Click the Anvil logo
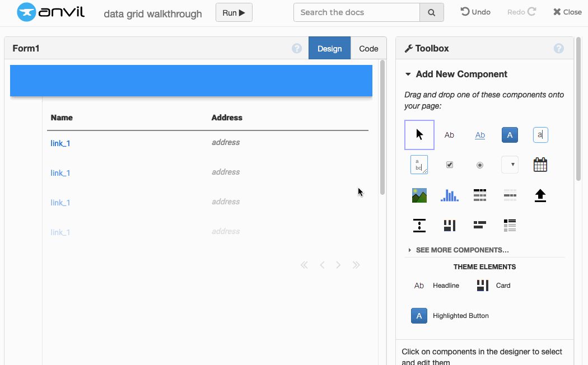This screenshot has height=365, width=588. click(50, 12)
